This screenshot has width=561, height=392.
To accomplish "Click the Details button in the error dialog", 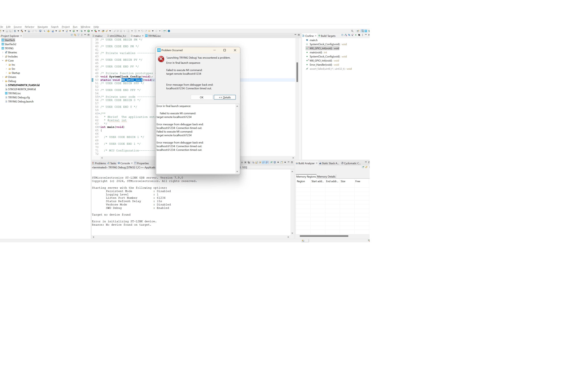I will tap(225, 97).
